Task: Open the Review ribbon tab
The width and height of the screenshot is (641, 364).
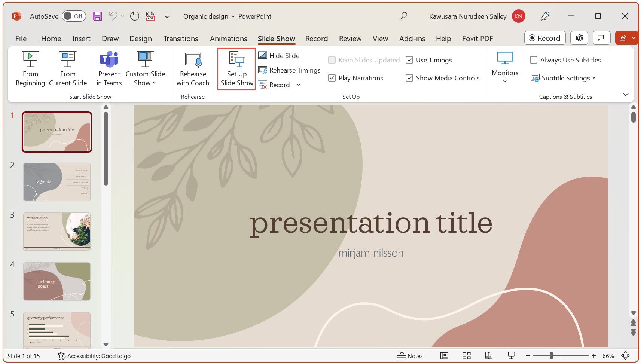Action: click(x=350, y=38)
